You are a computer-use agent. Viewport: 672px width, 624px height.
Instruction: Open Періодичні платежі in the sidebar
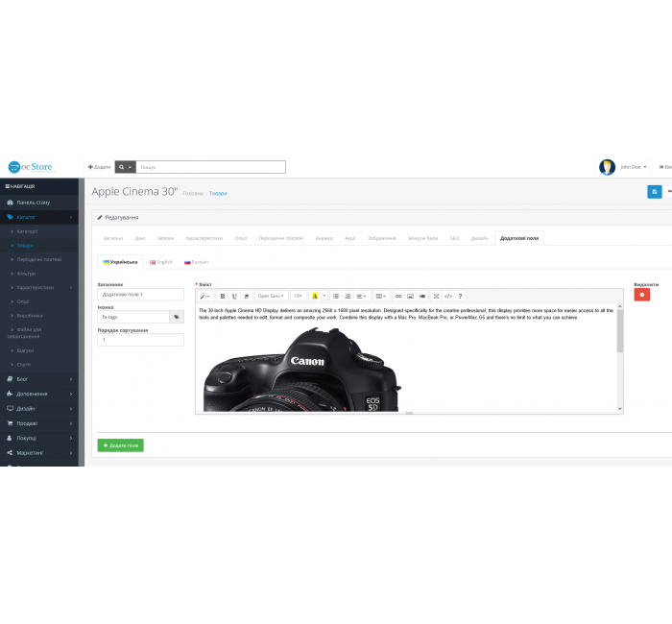click(x=39, y=260)
